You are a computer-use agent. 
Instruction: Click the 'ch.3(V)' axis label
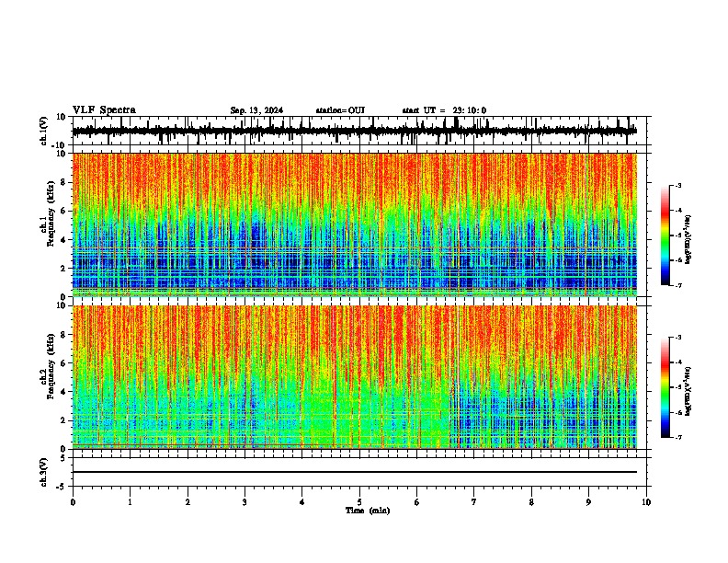[44, 472]
